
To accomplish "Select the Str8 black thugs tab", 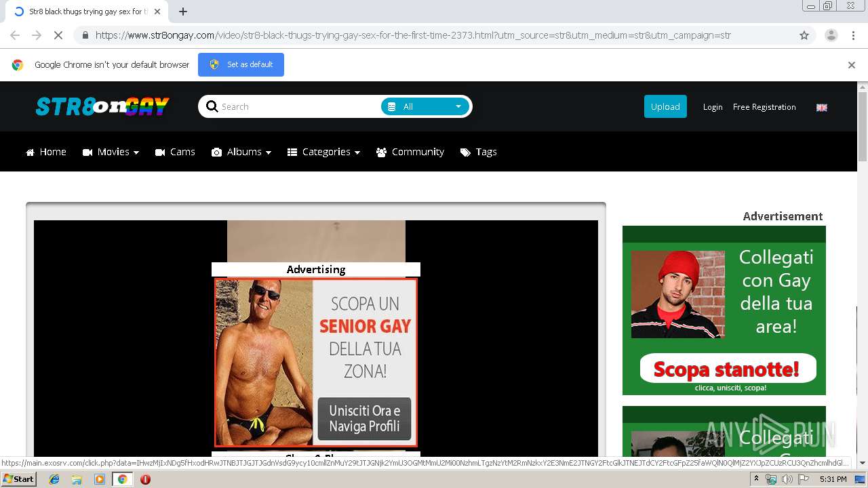I will [86, 12].
